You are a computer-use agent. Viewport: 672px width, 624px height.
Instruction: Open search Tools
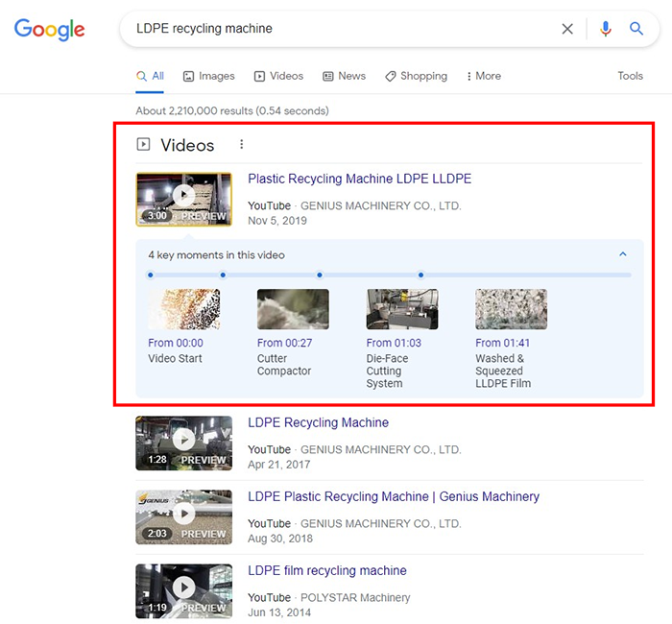(630, 76)
